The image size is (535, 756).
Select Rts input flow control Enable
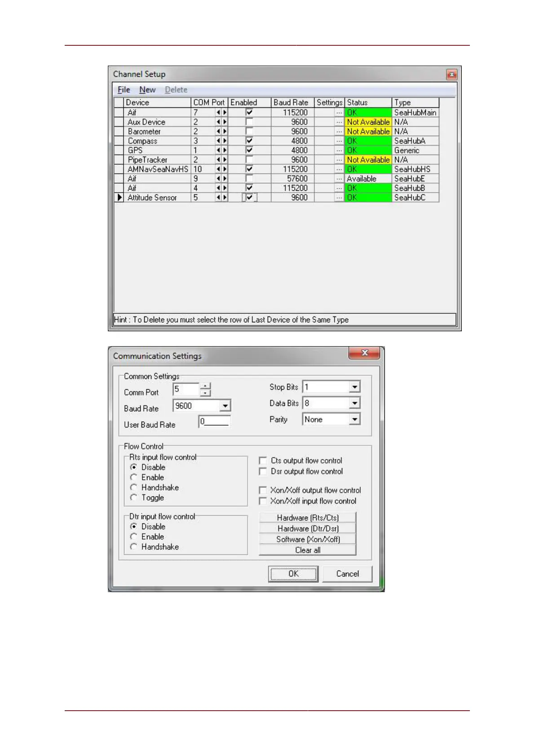[133, 477]
